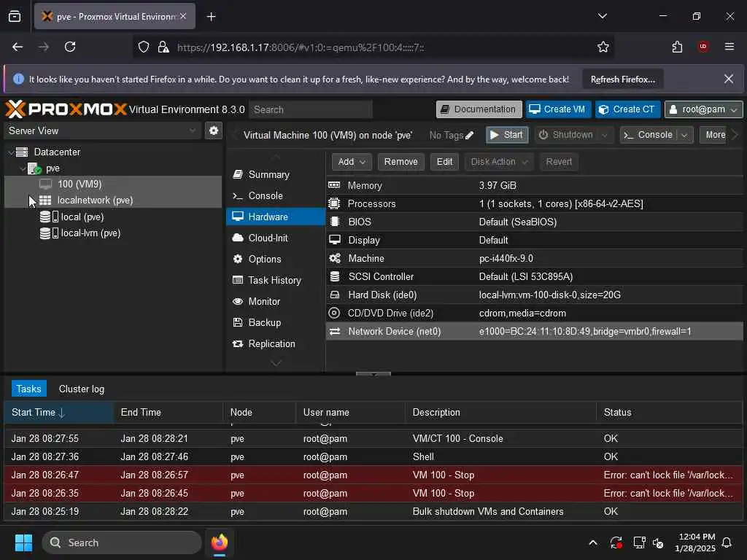Viewport: 747px width, 560px height.
Task: Click the Memory row icon
Action: pyautogui.click(x=334, y=185)
